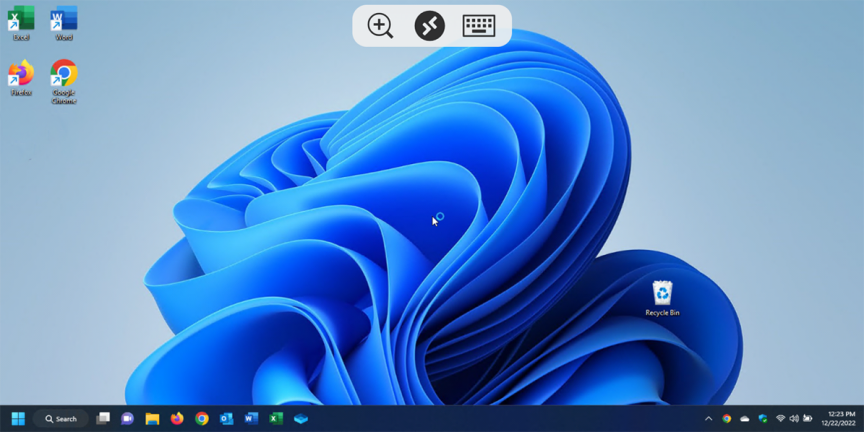
Task: Launch Teams Chat from the taskbar
Action: 128,419
